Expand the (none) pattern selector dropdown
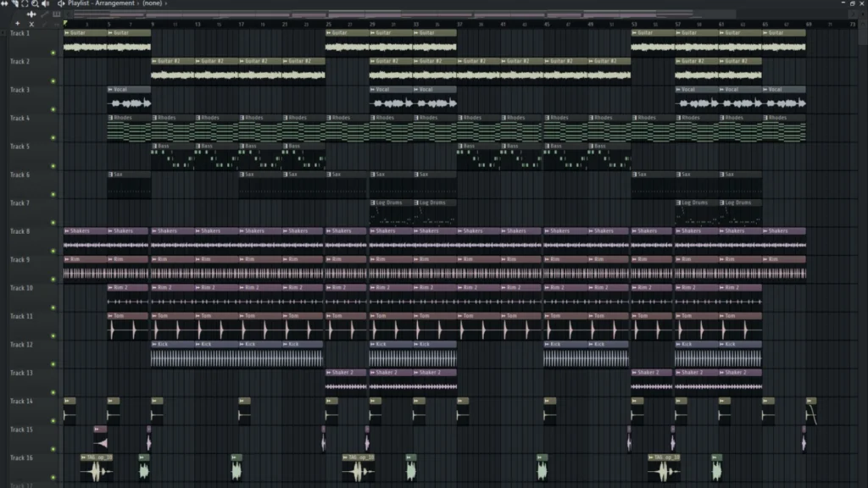The height and width of the screenshot is (488, 868). [154, 4]
